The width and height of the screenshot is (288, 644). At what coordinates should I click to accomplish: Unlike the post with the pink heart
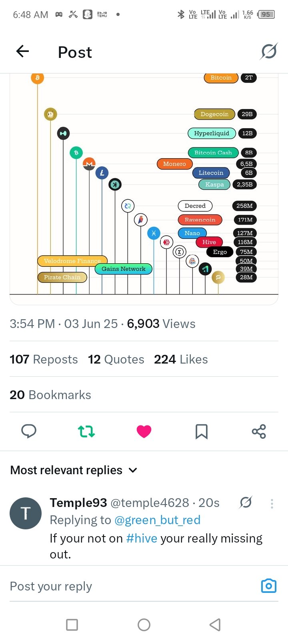144,431
